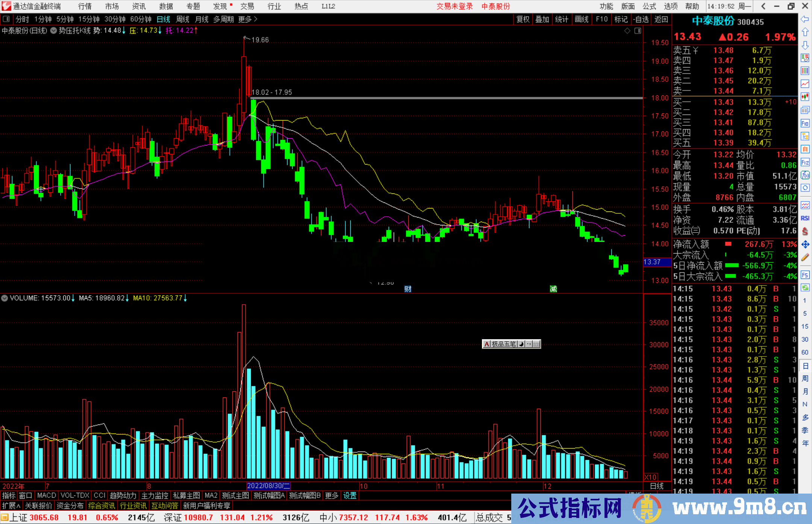Select the pencil drawing tool icon
The image size is (812, 524).
point(805,258)
